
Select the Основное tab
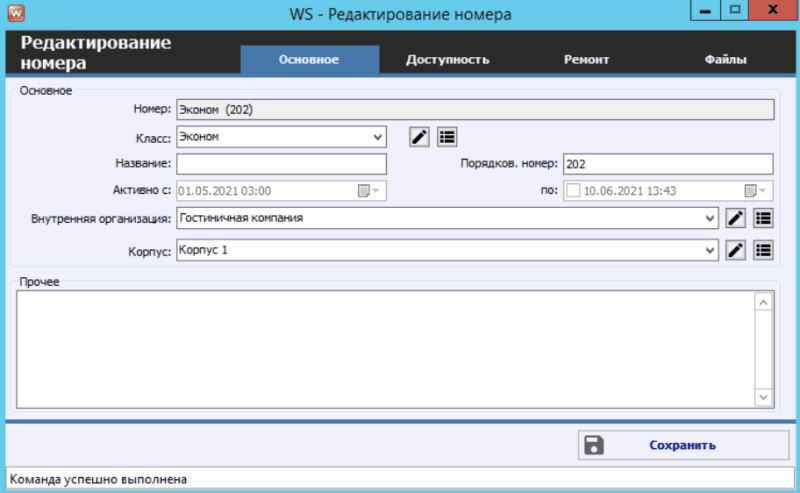(309, 59)
